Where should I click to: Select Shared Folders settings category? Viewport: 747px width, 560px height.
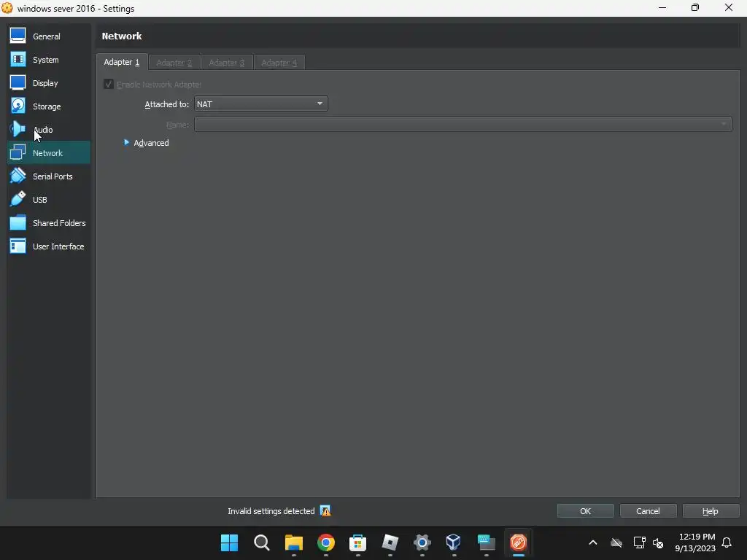[49, 223]
